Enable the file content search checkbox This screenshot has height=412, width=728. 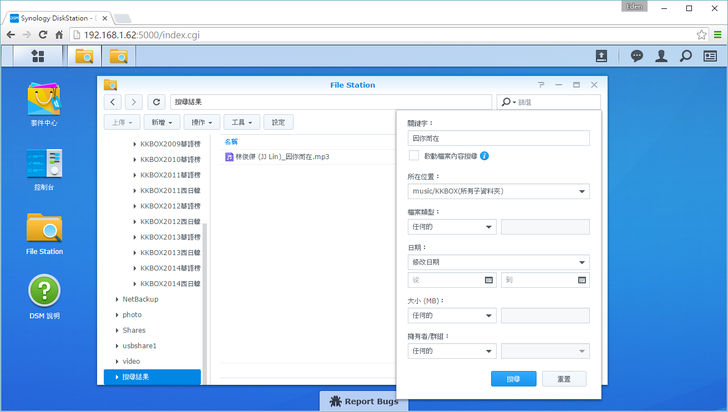(414, 156)
